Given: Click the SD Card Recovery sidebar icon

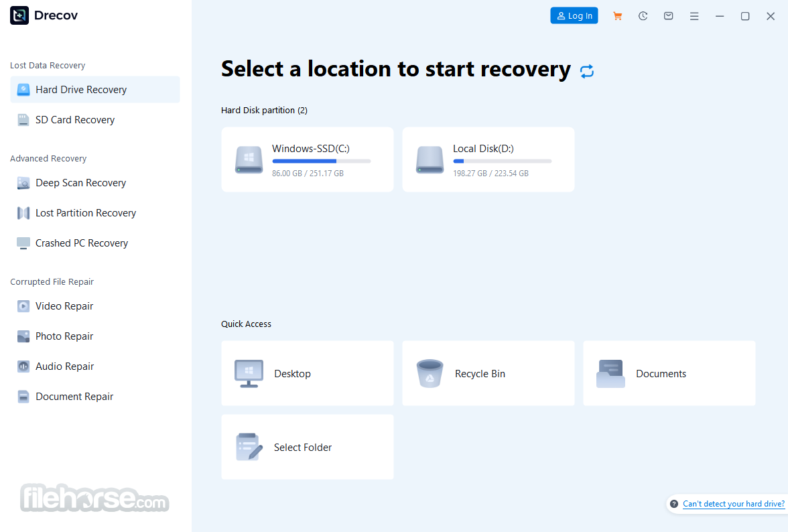Looking at the screenshot, I should 23,119.
